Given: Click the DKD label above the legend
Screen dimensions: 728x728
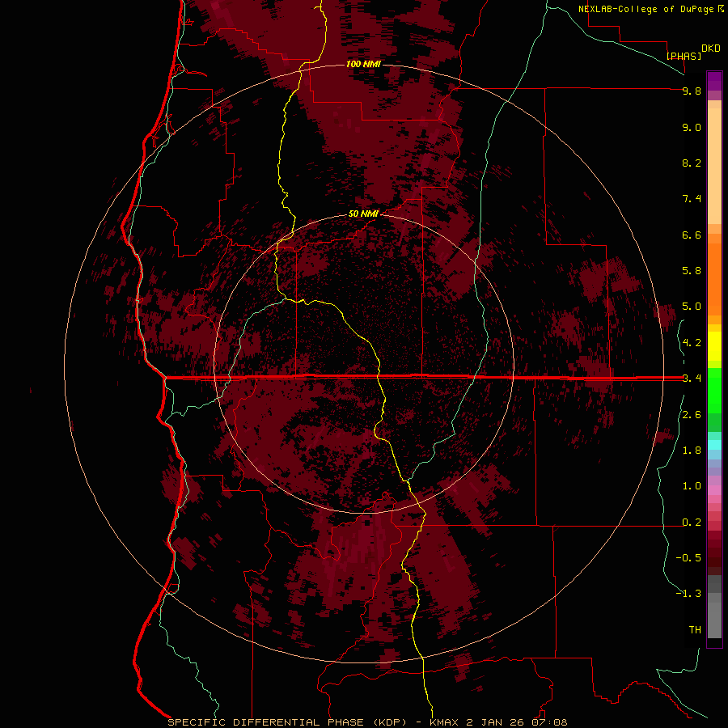Looking at the screenshot, I should (x=711, y=49).
